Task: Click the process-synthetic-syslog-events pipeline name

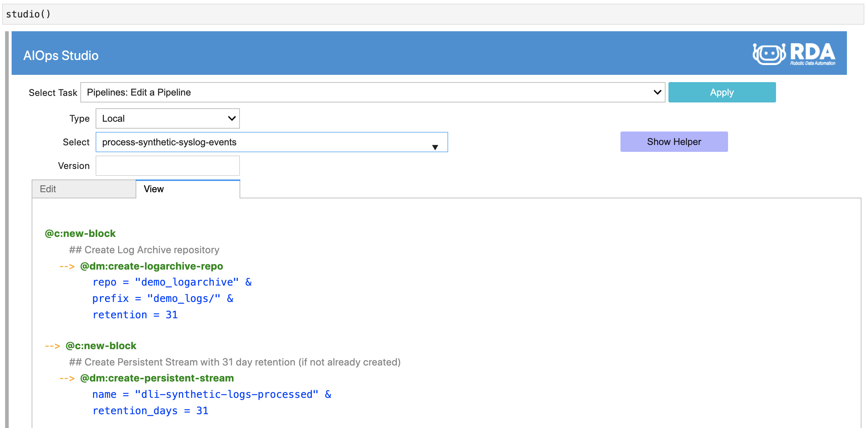Action: pyautogui.click(x=169, y=142)
